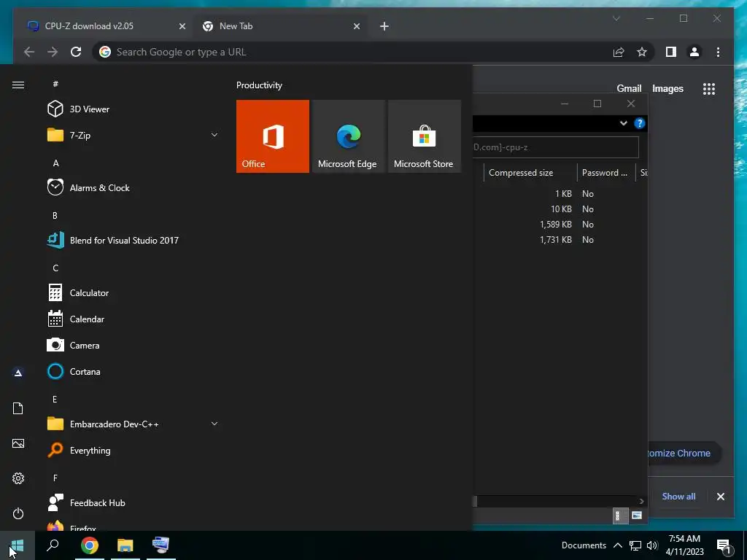Click the taskbar clock
Image resolution: width=747 pixels, height=560 pixels.
click(684, 545)
